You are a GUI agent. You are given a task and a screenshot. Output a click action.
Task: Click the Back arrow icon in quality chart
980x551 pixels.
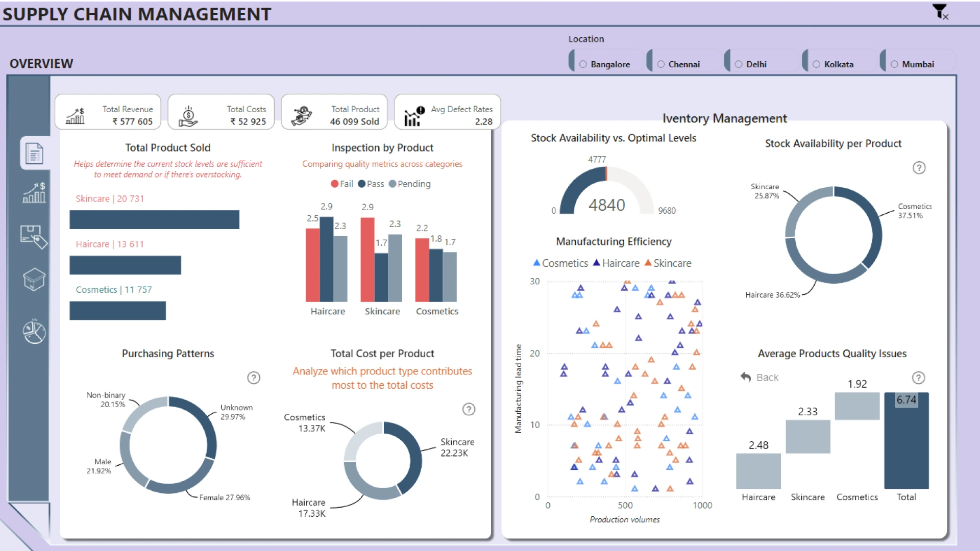coord(746,377)
